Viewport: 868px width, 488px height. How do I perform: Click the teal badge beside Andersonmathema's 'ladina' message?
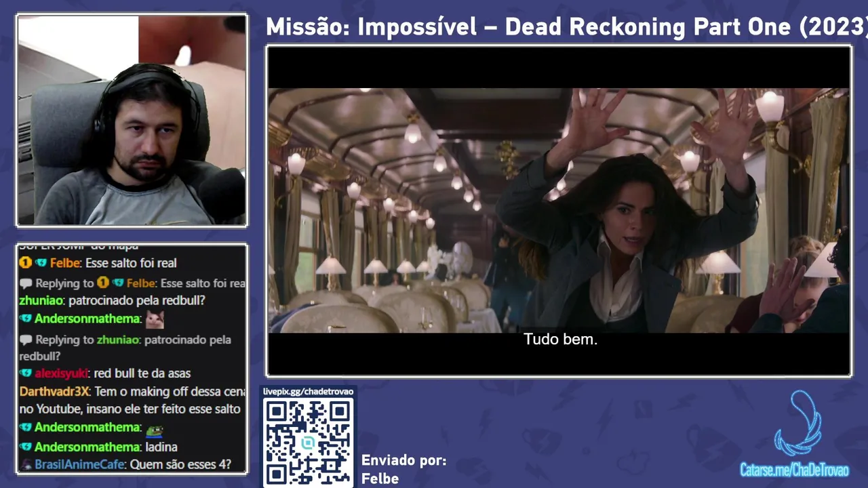[26, 447]
